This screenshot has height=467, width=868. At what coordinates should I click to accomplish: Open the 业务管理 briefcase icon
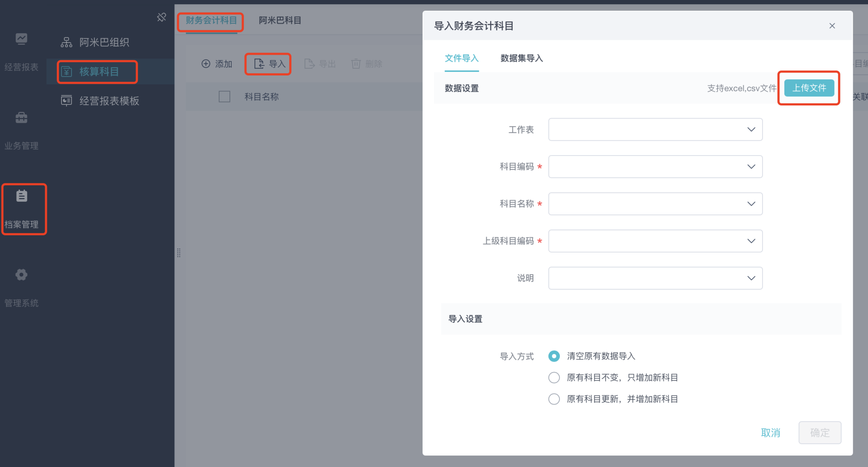(21, 118)
